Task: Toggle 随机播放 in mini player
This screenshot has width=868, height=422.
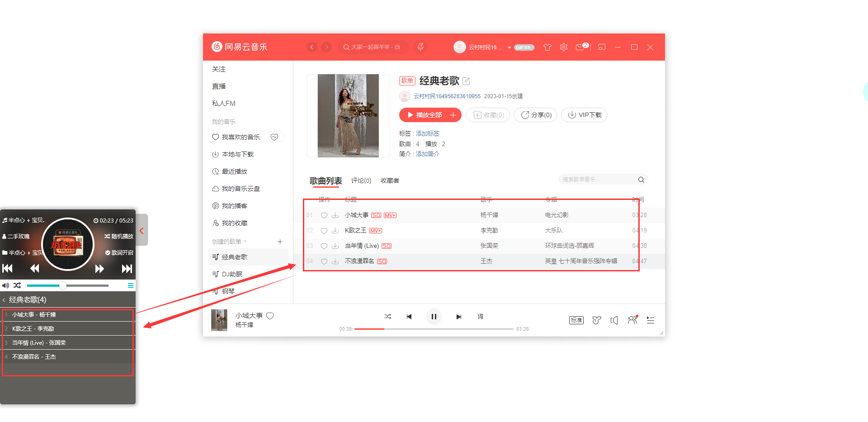Action: point(119,236)
